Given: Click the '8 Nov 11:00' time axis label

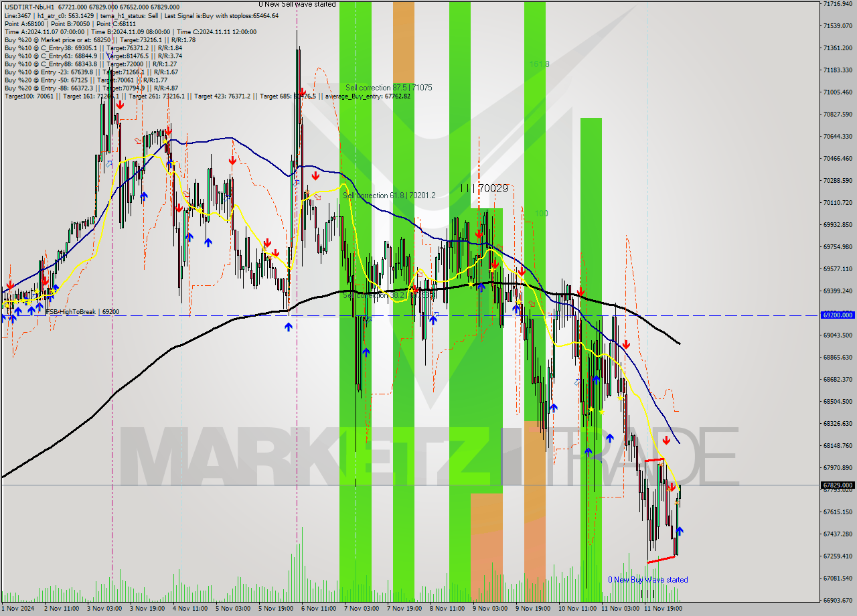Looking at the screenshot, I should pos(447,609).
